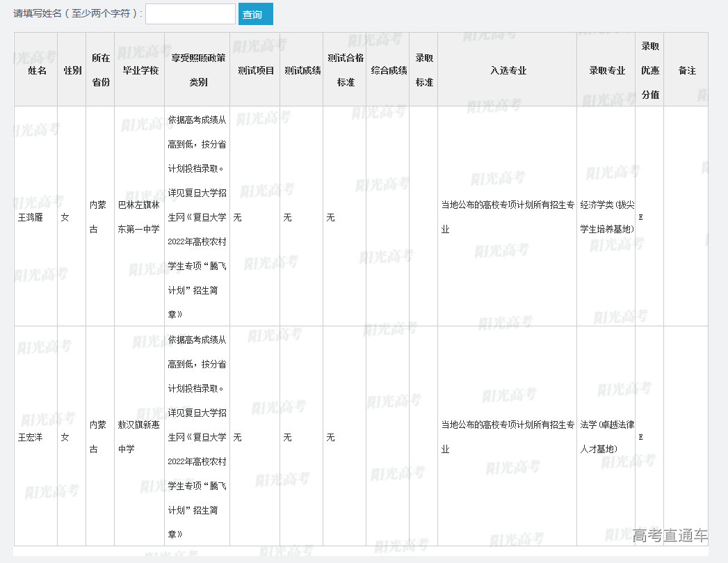Select the 法学 admitted major cell
This screenshot has height=563, width=728.
(606, 437)
